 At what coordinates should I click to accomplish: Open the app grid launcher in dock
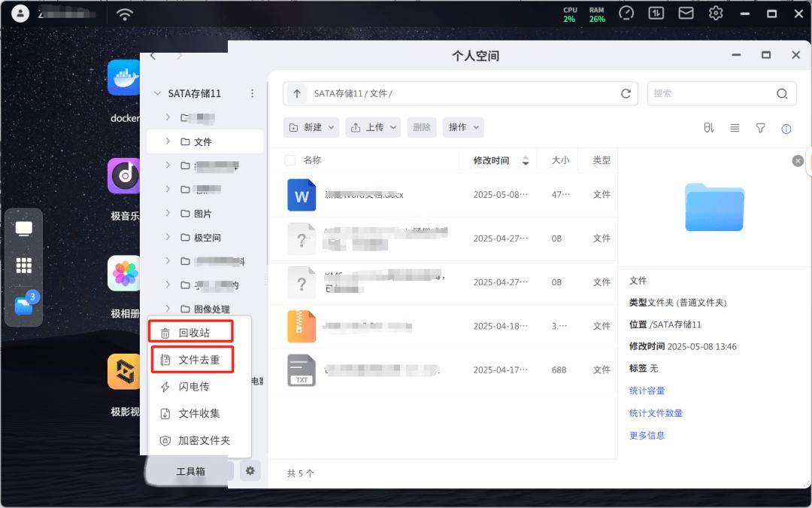(24, 266)
